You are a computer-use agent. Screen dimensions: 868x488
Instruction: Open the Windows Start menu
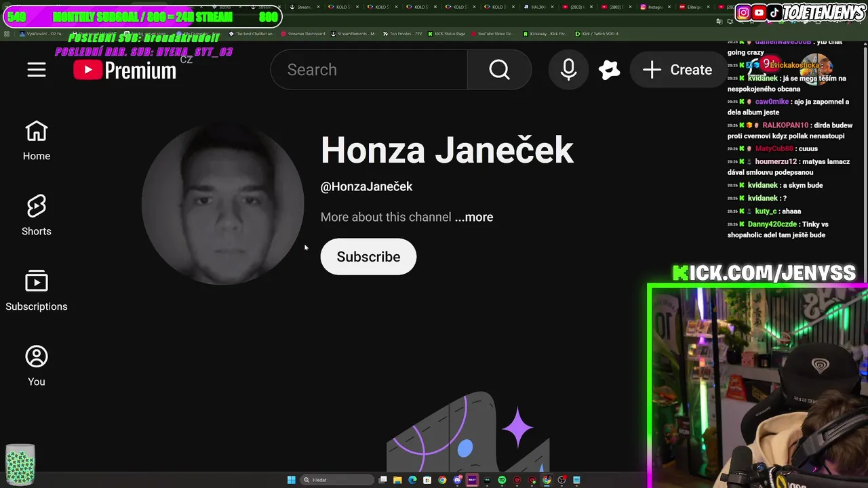[291, 480]
